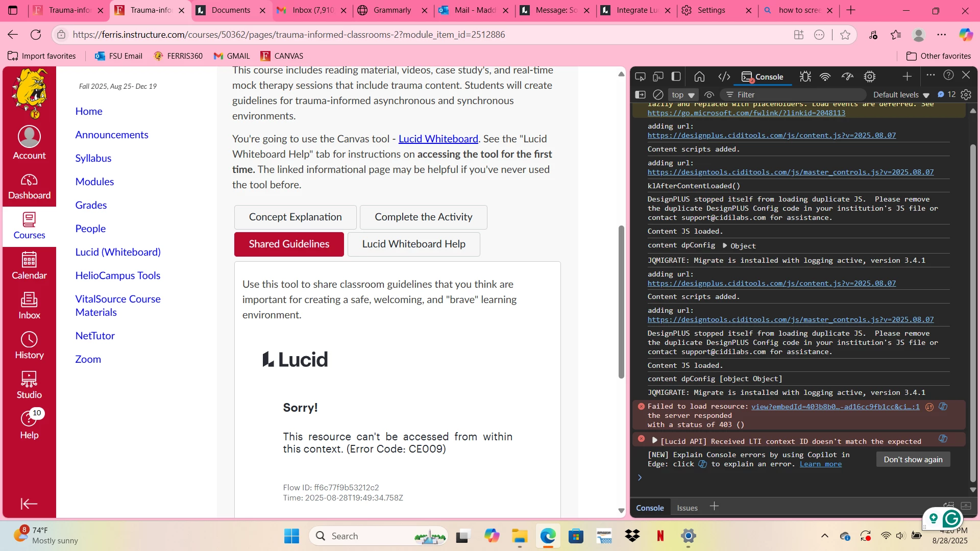
Task: Open the Default levels dropdown
Action: pyautogui.click(x=901, y=94)
